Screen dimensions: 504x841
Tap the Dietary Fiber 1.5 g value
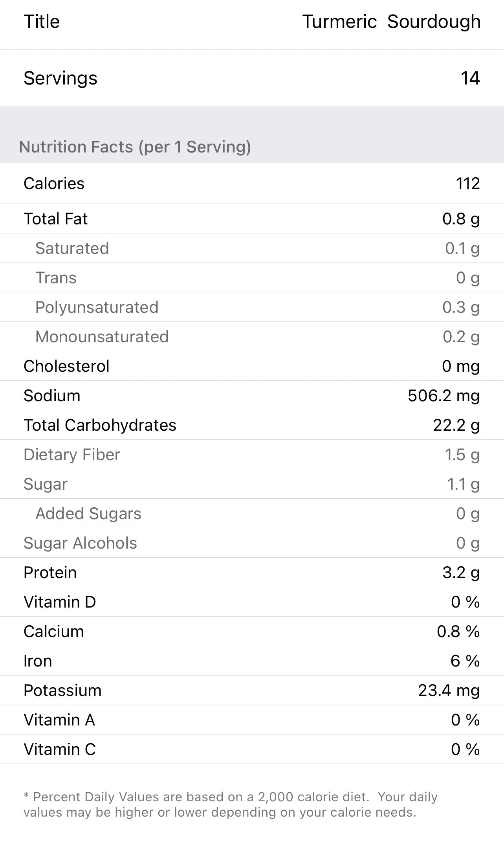click(x=462, y=455)
